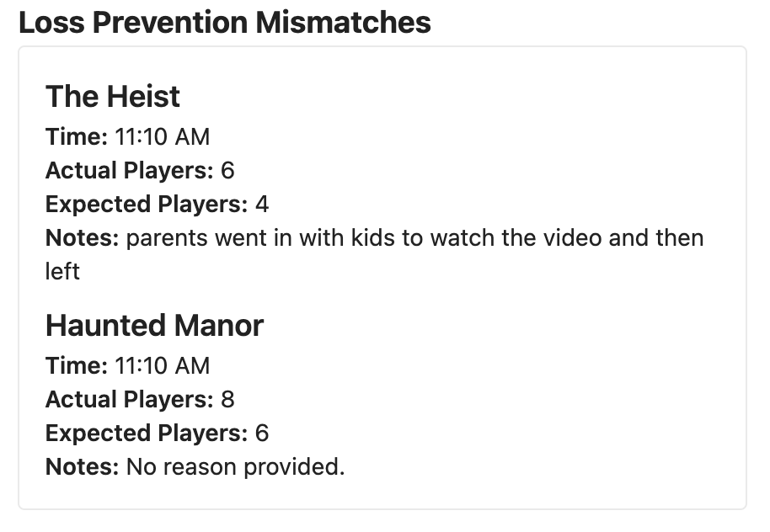Click The Heist Notes label
This screenshot has width=770, height=532.
(82, 238)
